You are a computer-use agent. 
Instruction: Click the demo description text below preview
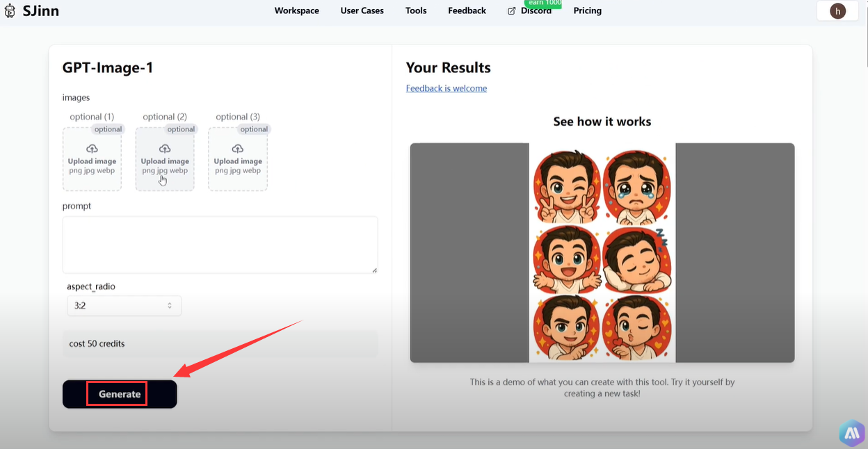(602, 388)
